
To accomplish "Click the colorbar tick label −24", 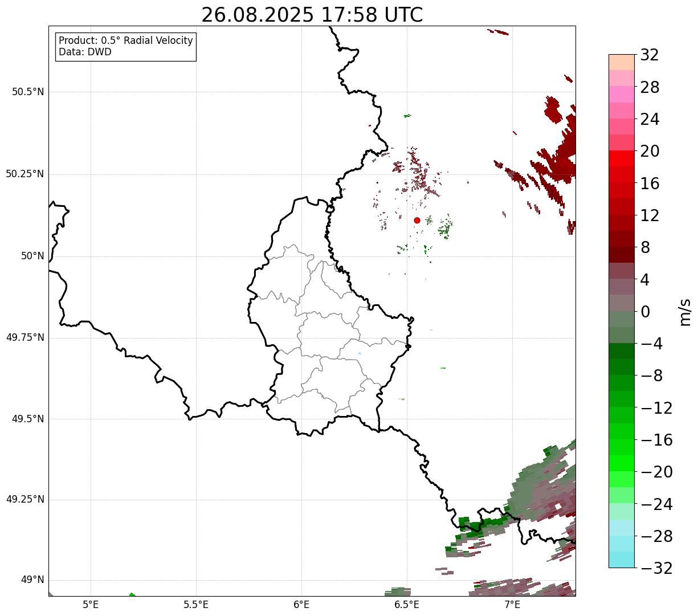I will point(656,504).
